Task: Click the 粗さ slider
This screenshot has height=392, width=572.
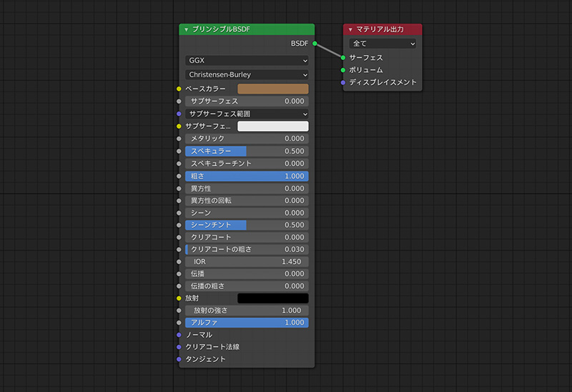Action: coord(247,175)
